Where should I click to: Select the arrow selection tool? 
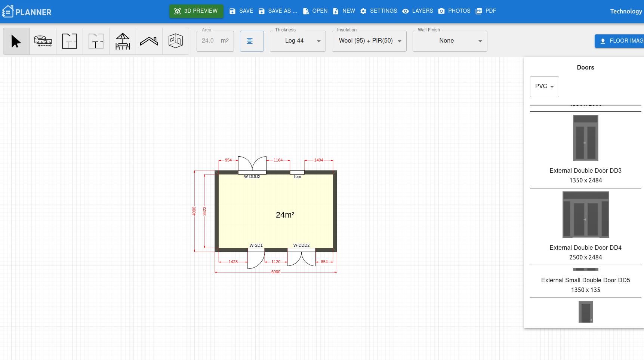(16, 41)
